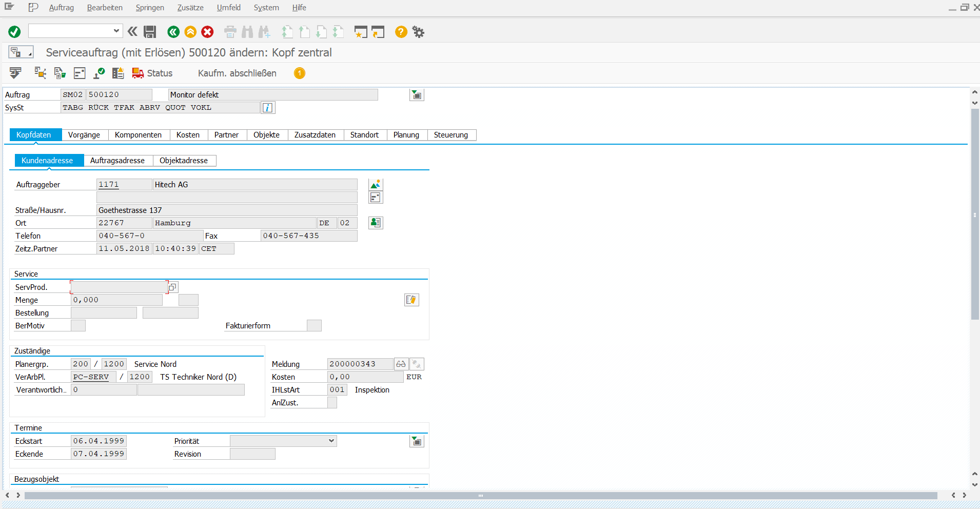The width and height of the screenshot is (980, 509).
Task: Exit with the orange up-arrows icon
Action: pos(190,32)
